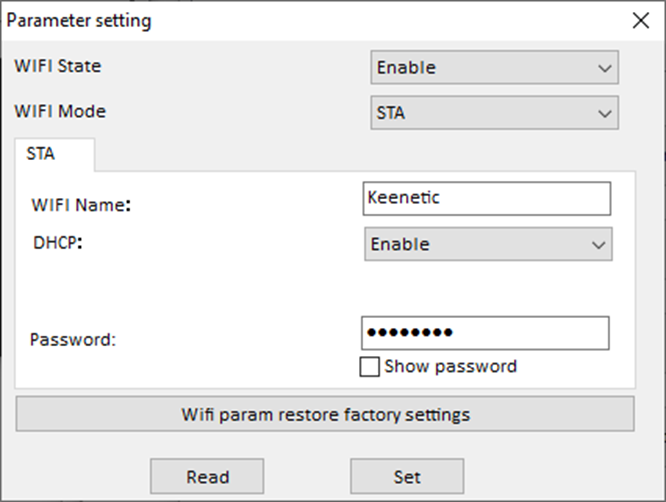Click the WIFI Mode dropdown arrow
The height and width of the screenshot is (502, 666).
tap(604, 113)
